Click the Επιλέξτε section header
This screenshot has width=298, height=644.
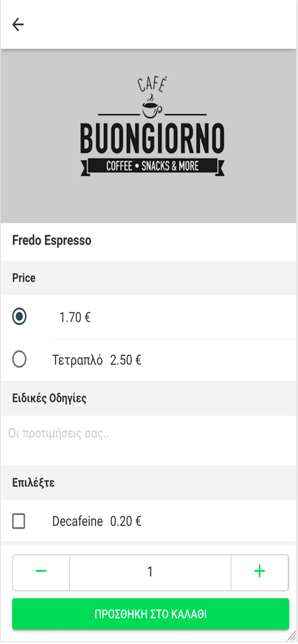coord(33,483)
